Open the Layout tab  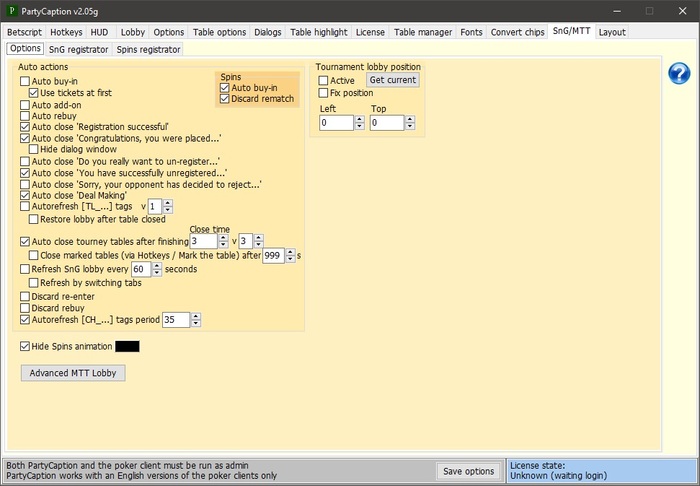tap(612, 32)
